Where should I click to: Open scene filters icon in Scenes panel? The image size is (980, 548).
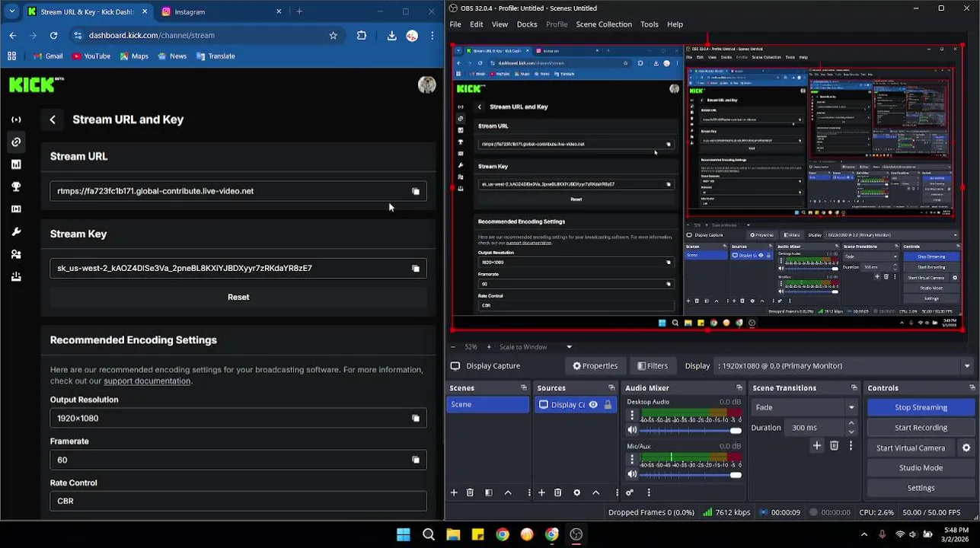tap(489, 492)
